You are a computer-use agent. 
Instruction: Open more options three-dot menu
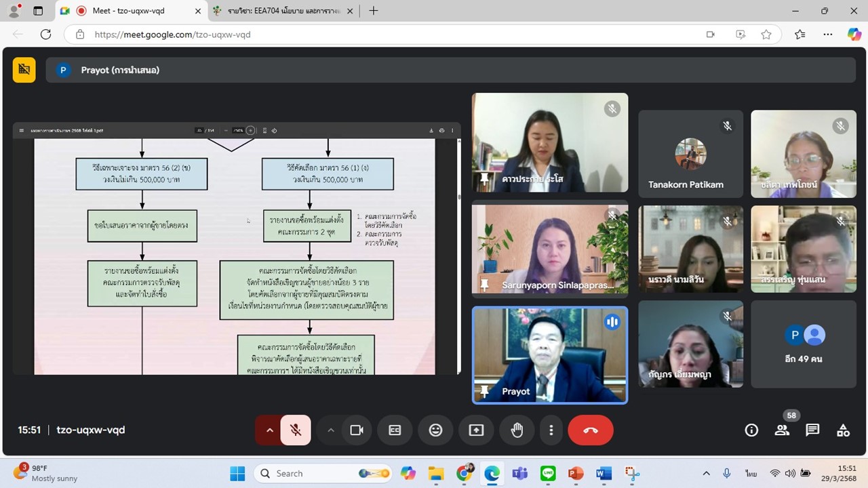coord(551,430)
